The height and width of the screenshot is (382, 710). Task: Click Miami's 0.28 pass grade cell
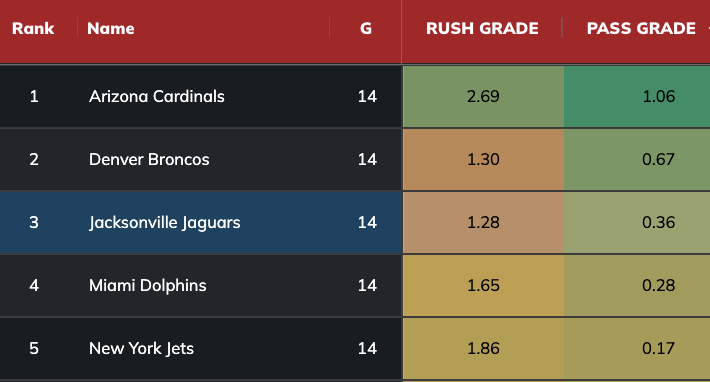(637, 285)
